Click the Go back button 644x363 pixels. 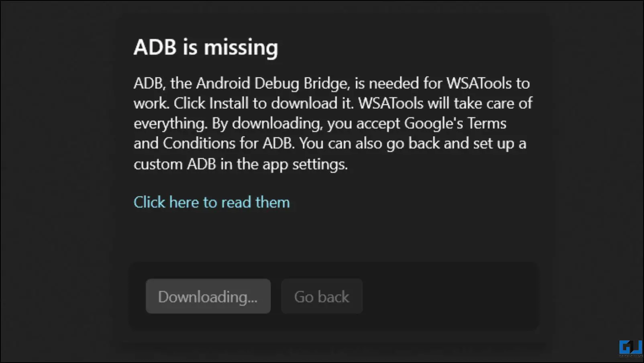tap(322, 296)
